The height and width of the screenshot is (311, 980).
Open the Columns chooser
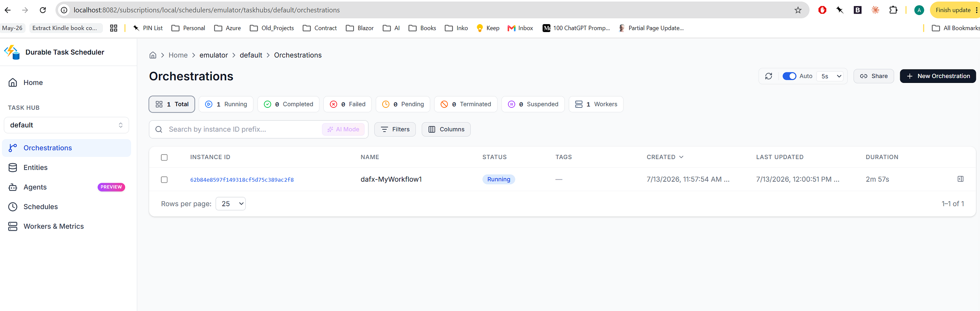(446, 129)
